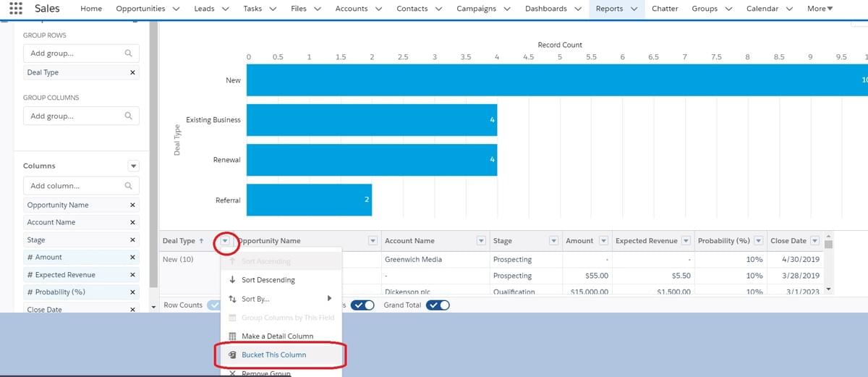Expand Calendar tab chevron menu
Image resolution: width=868 pixels, height=377 pixels.
coord(789,9)
